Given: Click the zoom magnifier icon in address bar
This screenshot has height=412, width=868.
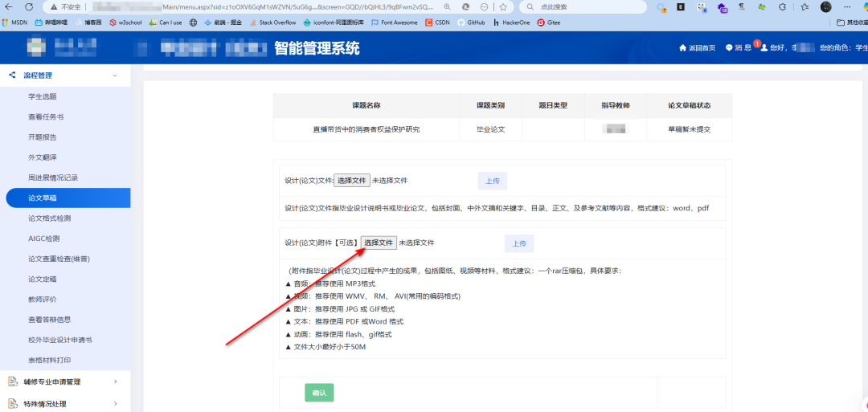Looking at the screenshot, I should pyautogui.click(x=448, y=7).
